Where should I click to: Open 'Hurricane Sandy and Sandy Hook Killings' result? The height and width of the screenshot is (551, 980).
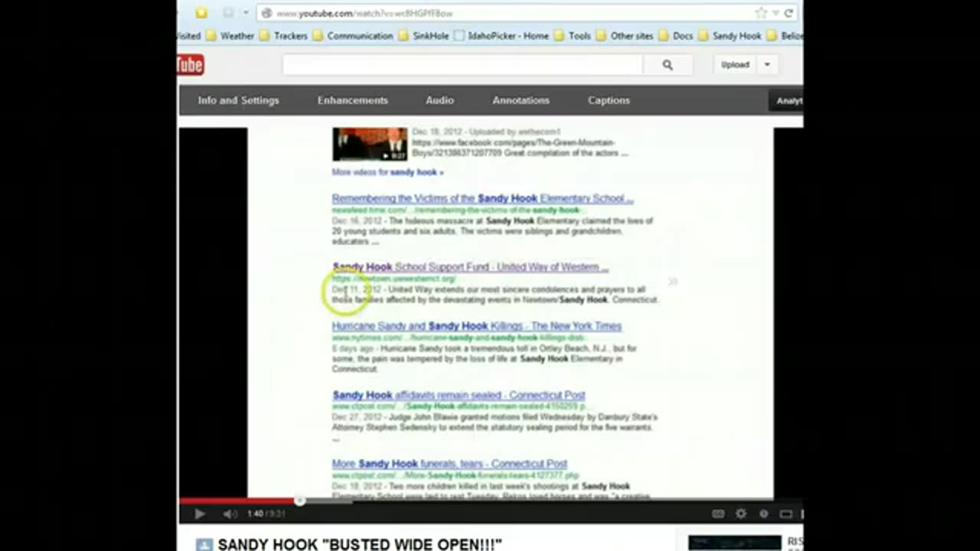pos(476,326)
